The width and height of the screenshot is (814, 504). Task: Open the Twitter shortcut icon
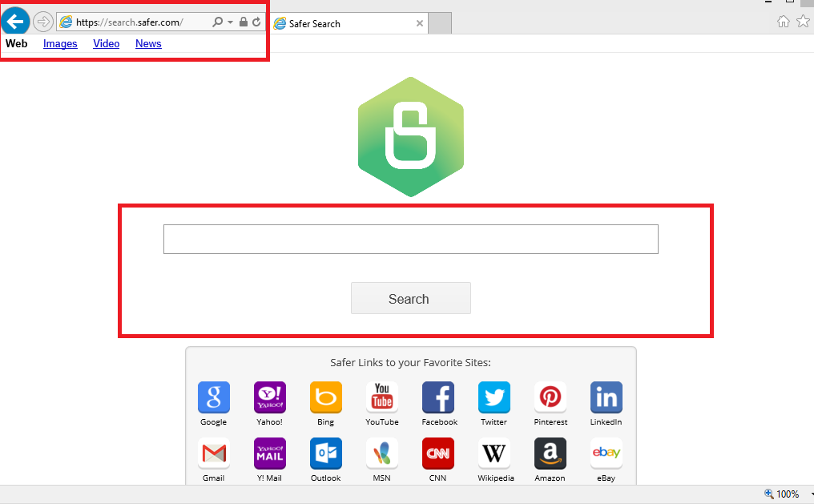(494, 397)
